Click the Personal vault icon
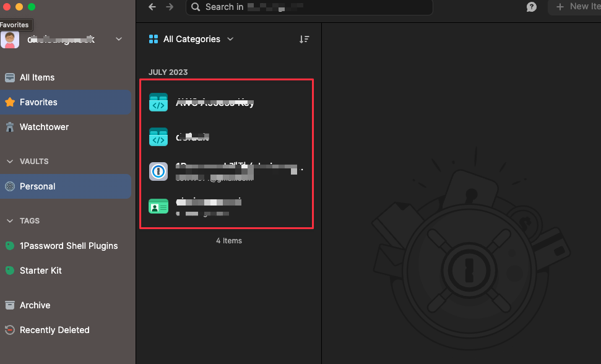Viewport: 601px width, 364px height. (x=10, y=186)
